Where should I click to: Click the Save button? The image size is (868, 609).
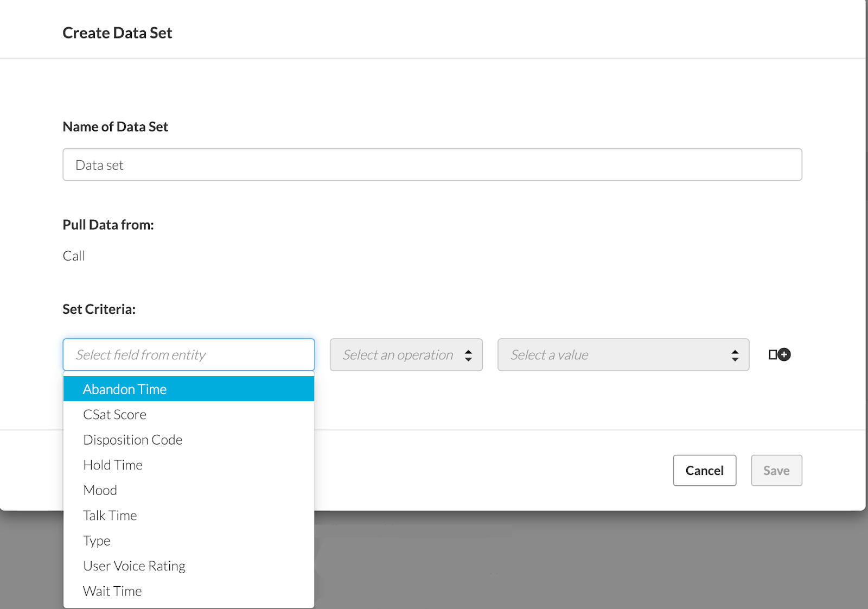pos(776,471)
